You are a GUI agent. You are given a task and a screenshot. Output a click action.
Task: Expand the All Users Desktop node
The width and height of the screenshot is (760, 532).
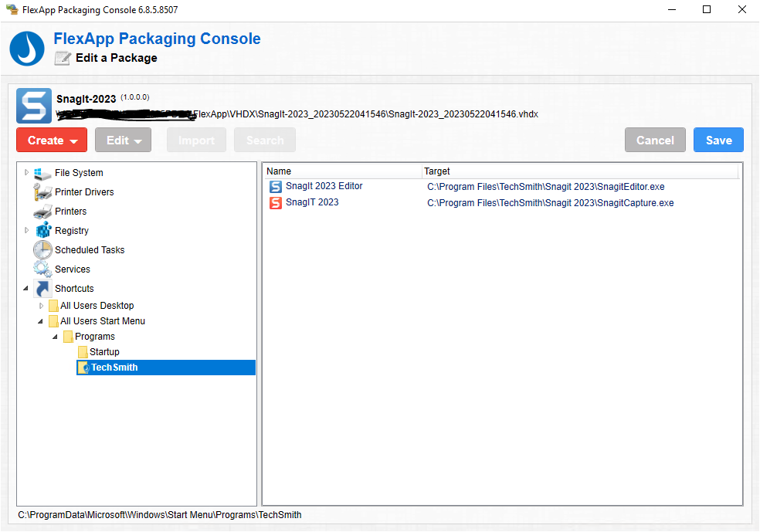[x=41, y=306]
